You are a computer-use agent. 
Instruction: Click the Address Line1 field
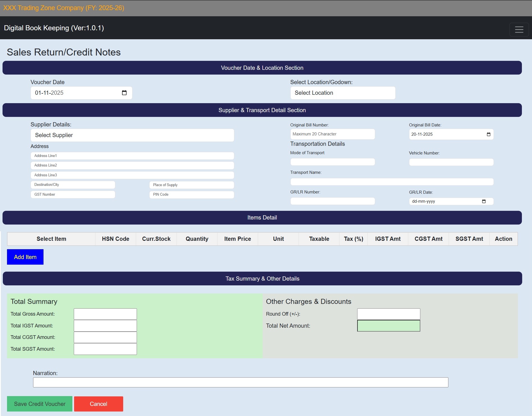[132, 156]
